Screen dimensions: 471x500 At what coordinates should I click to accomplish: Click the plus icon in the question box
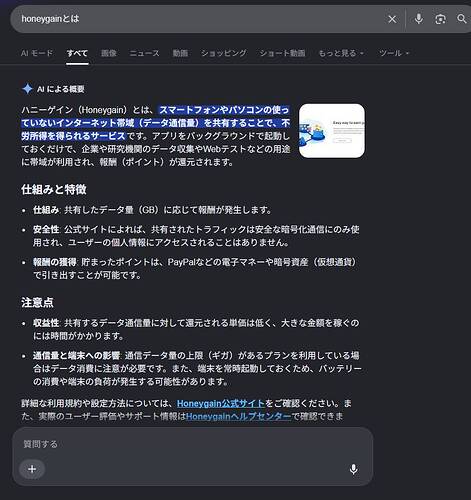click(32, 469)
